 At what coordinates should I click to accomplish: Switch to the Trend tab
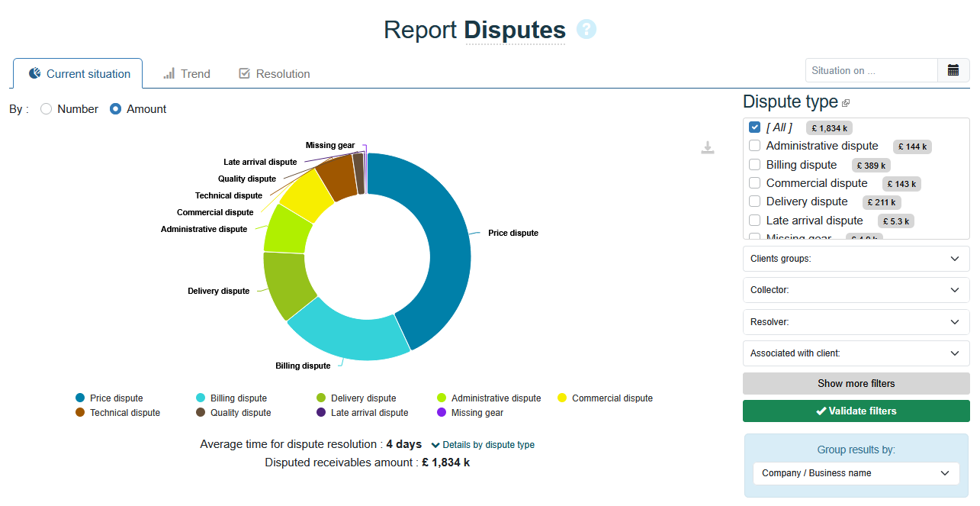tap(187, 74)
